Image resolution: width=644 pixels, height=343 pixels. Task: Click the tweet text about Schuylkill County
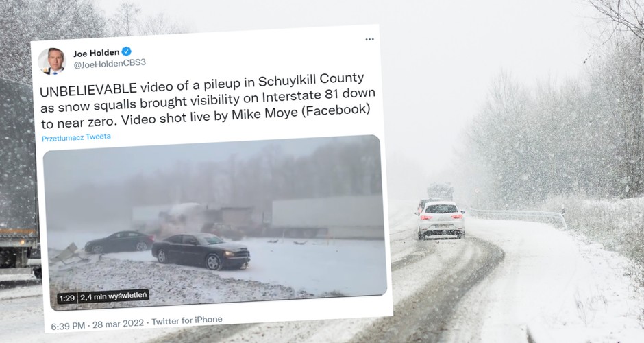207,100
